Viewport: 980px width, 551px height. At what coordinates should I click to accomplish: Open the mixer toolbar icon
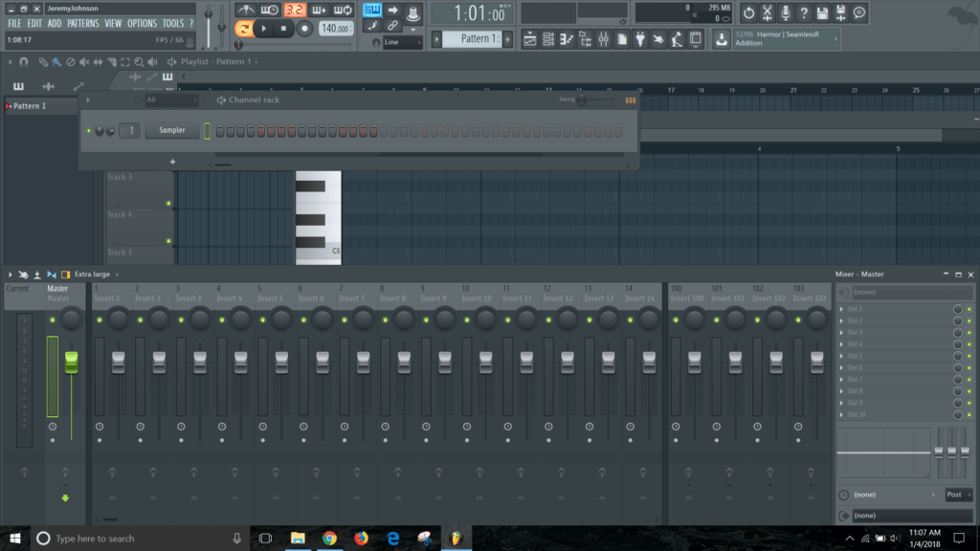[604, 39]
